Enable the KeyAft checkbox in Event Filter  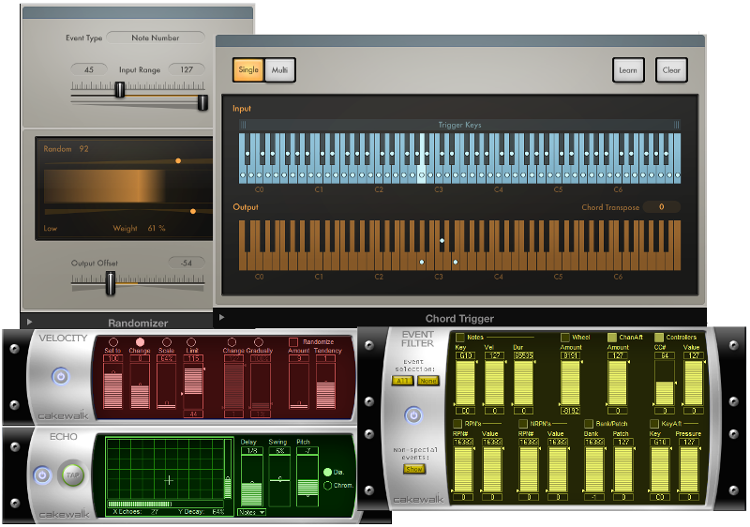[654, 424]
